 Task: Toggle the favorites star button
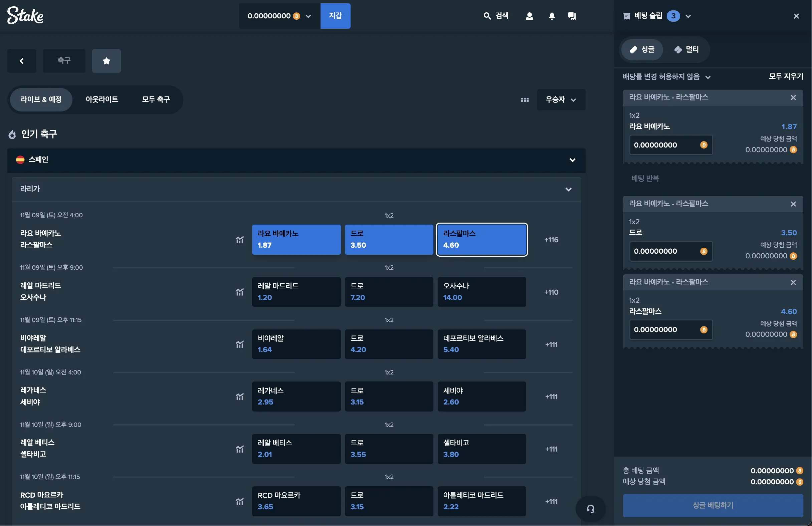(107, 61)
